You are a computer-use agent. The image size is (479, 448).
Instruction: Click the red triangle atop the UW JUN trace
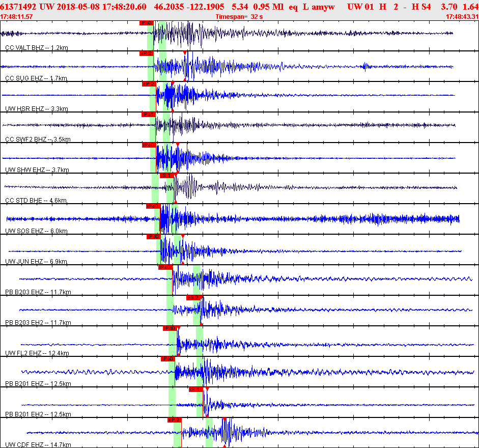182,236
